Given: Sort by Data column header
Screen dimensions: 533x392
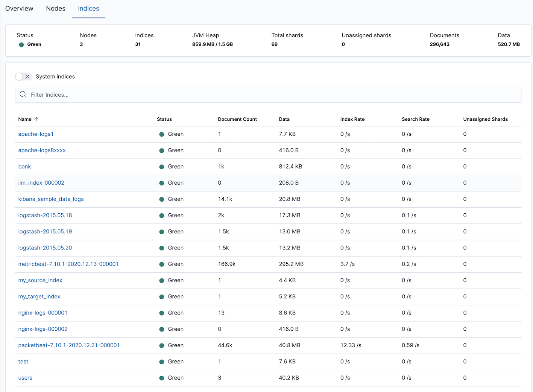Looking at the screenshot, I should [284, 119].
